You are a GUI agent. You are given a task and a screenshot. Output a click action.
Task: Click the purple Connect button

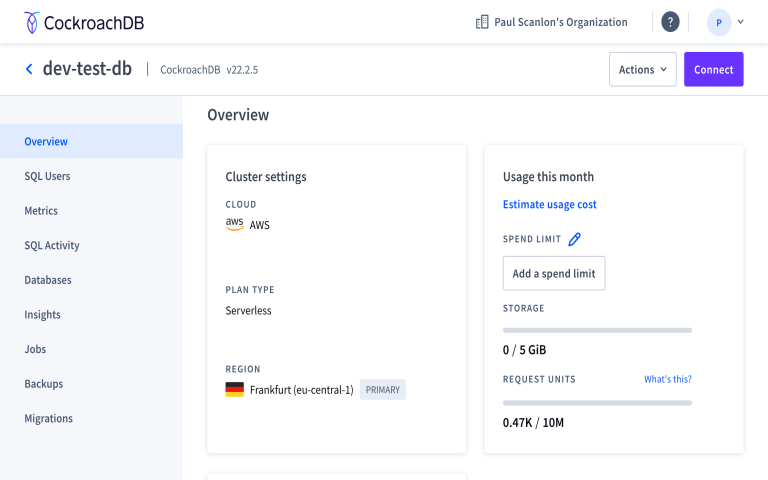pos(714,70)
